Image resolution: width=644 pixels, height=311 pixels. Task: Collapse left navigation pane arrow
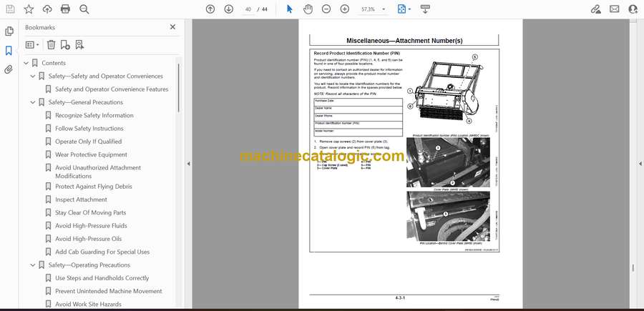click(x=188, y=164)
